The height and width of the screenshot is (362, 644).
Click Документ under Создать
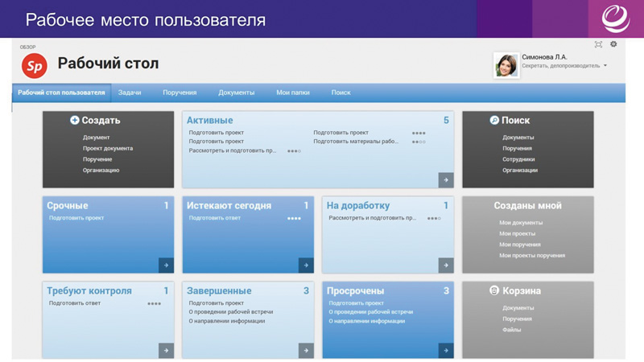[96, 138]
